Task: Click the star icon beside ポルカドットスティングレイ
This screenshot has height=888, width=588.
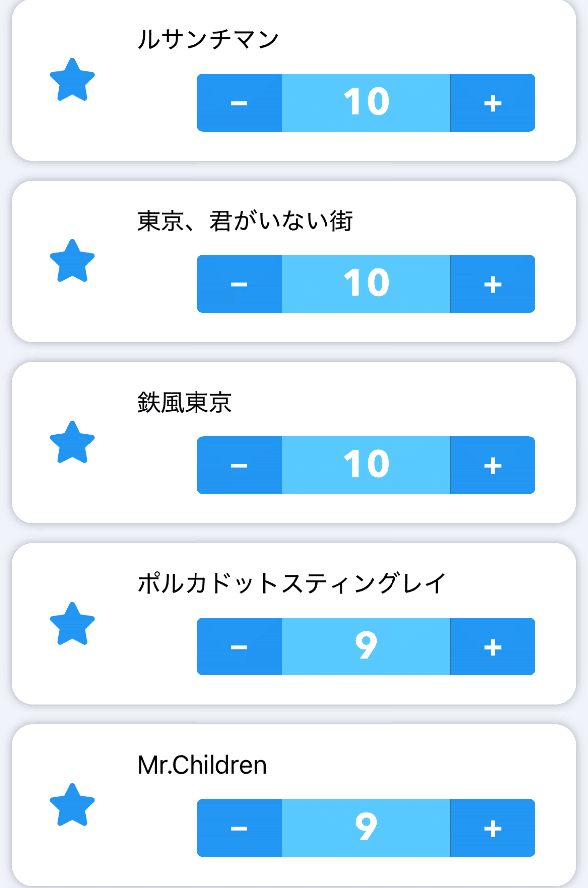Action: tap(72, 624)
